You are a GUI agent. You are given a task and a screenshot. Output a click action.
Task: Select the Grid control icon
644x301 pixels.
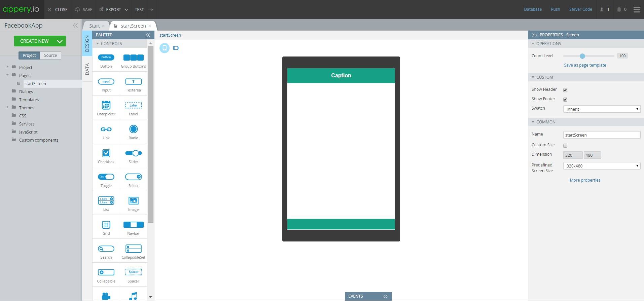[106, 225]
